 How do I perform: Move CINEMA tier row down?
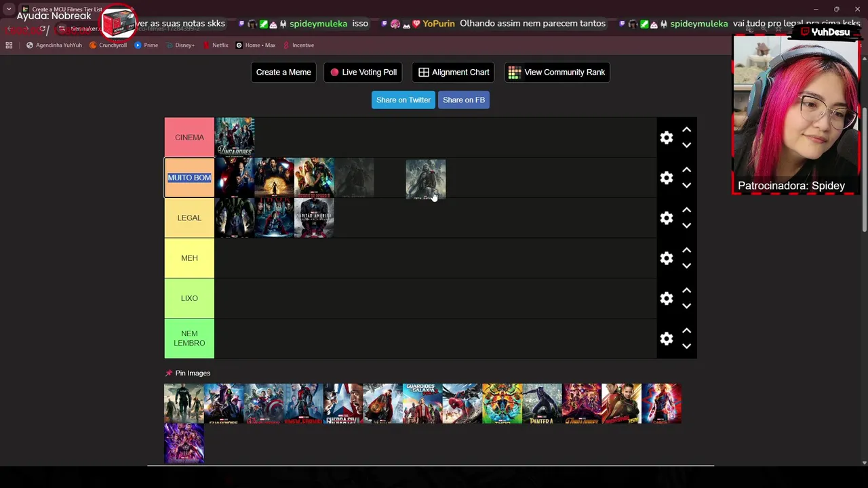(686, 145)
